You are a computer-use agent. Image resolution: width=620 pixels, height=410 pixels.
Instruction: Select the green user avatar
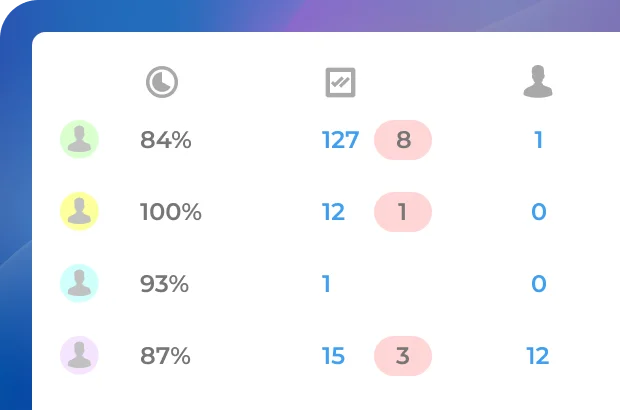79,140
